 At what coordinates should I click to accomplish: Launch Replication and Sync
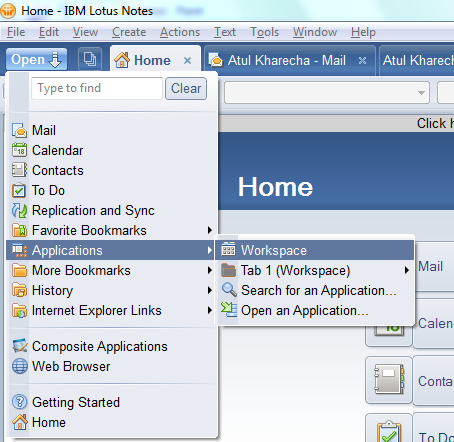112,210
